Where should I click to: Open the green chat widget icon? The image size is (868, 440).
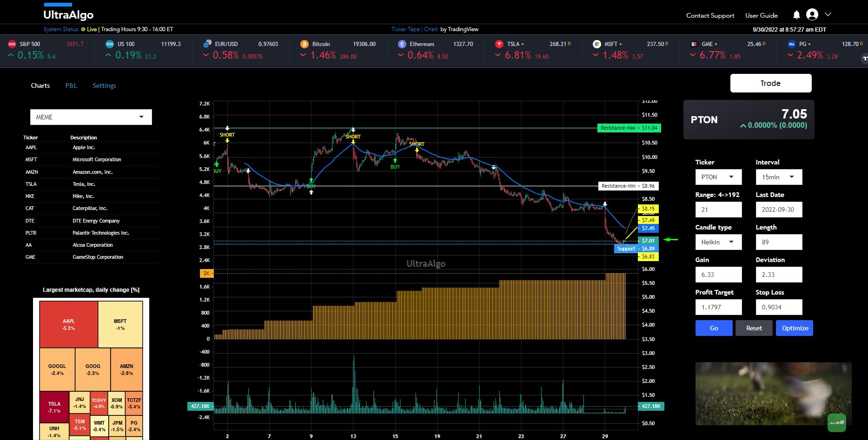click(x=837, y=423)
